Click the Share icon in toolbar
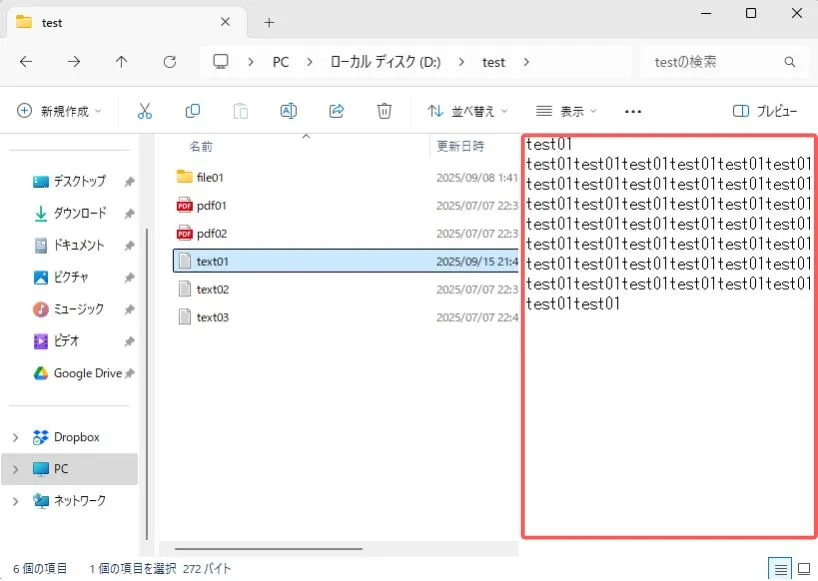Screen dimensions: 818x581 tap(337, 111)
